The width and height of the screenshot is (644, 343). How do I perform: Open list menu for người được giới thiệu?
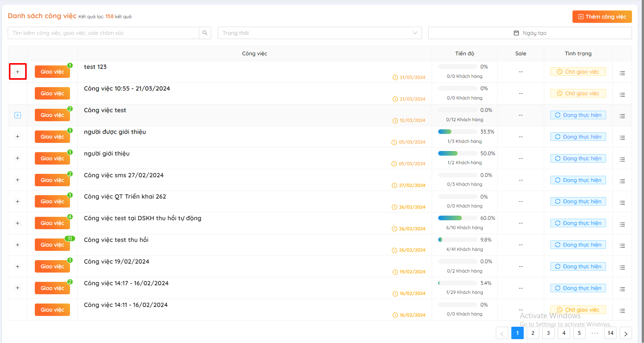622,138
